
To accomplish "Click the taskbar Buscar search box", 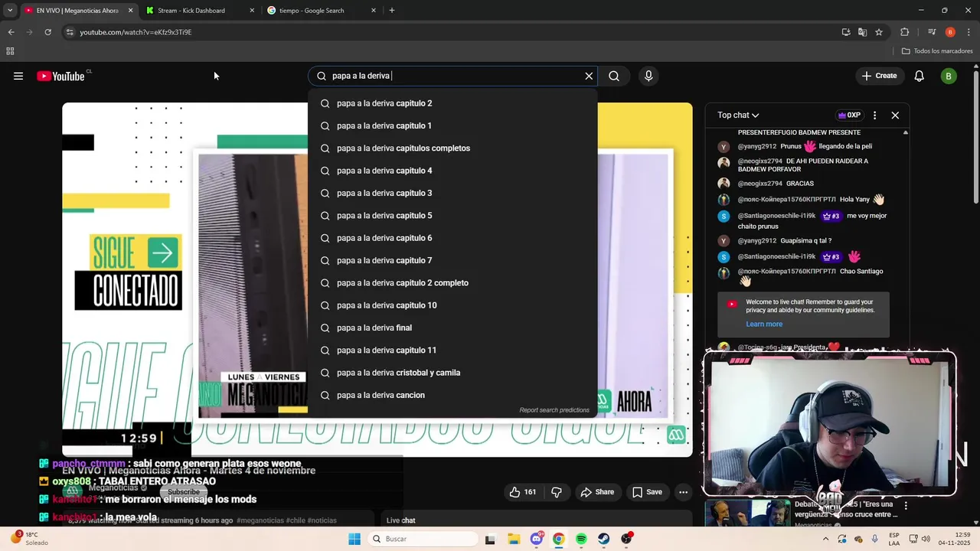I will coord(423,539).
